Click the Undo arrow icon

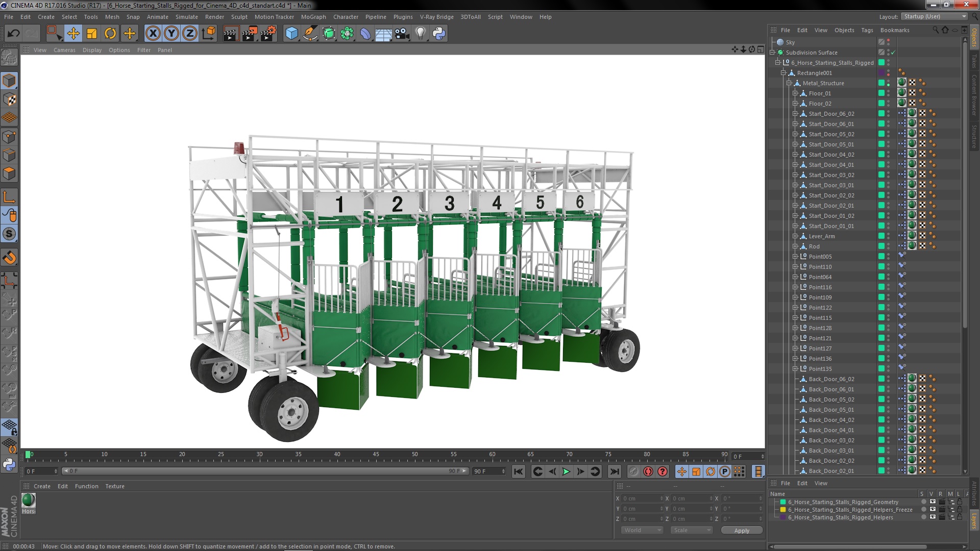coord(13,34)
